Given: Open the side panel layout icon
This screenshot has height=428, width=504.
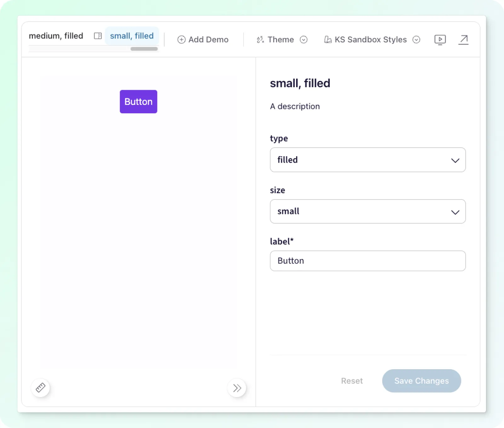Looking at the screenshot, I should point(98,36).
